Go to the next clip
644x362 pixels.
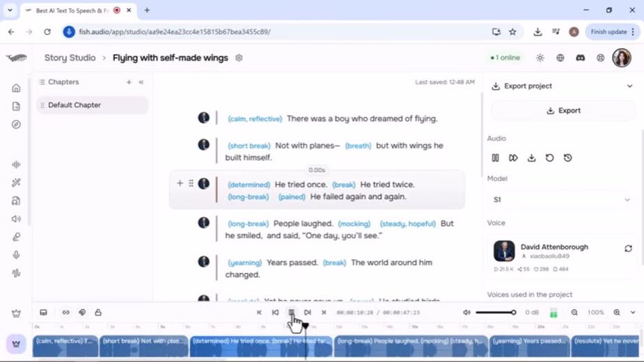(x=308, y=313)
